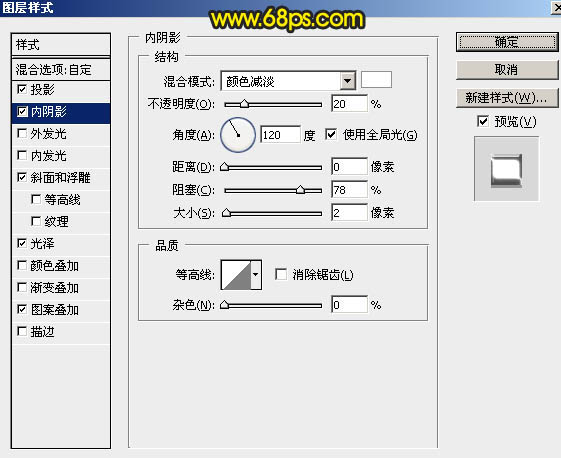561x458 pixels.
Task: Toggle the 投影 drop shadow checkbox
Action: pyautogui.click(x=22, y=89)
